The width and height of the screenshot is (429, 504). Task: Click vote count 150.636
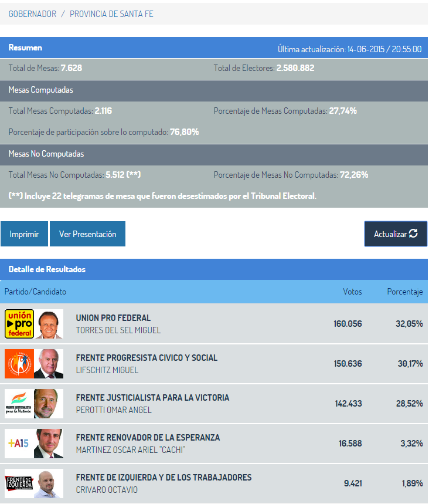(348, 364)
